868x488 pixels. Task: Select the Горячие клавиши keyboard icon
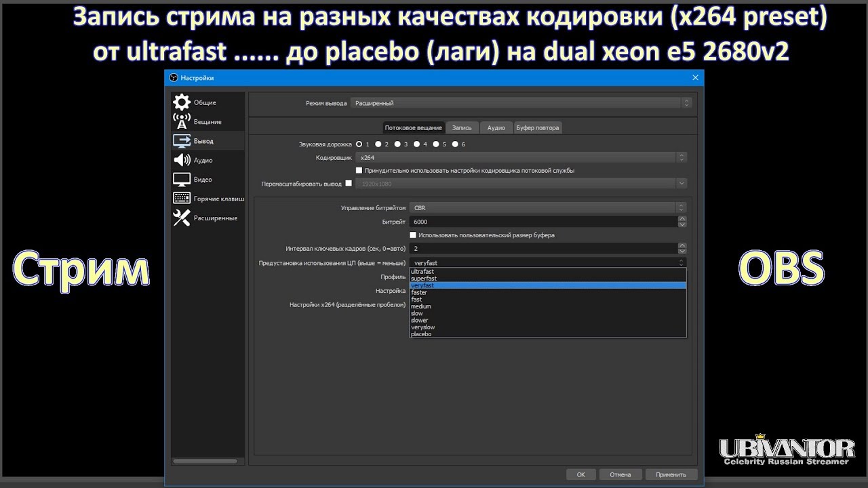click(x=182, y=199)
